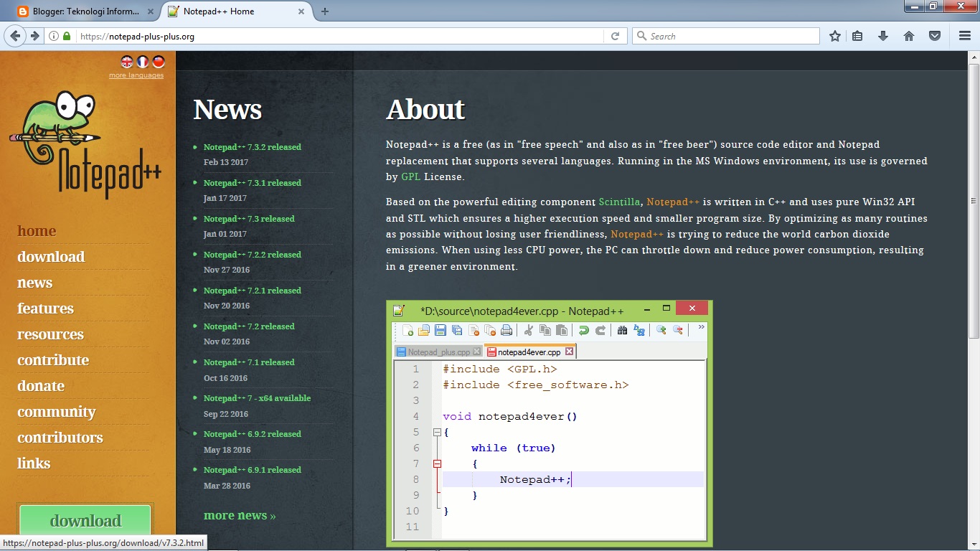Go back with the browser back arrow
Image resolution: width=980 pixels, height=551 pixels.
[14, 36]
